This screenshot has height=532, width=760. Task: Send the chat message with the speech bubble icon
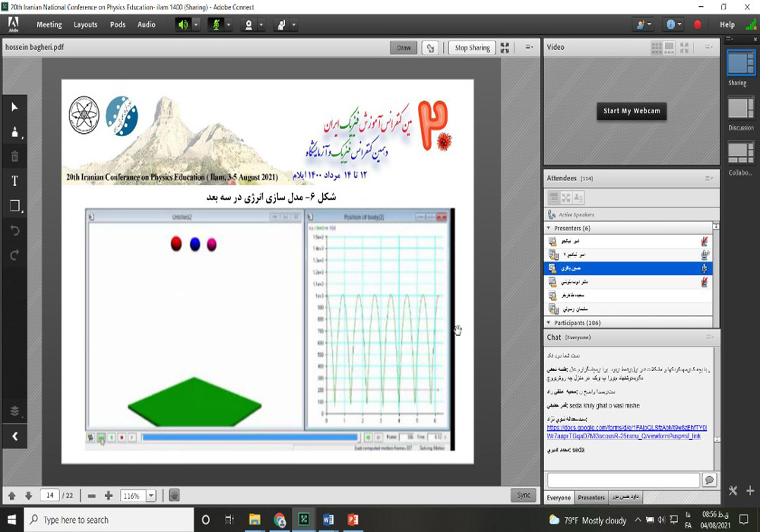coord(709,480)
